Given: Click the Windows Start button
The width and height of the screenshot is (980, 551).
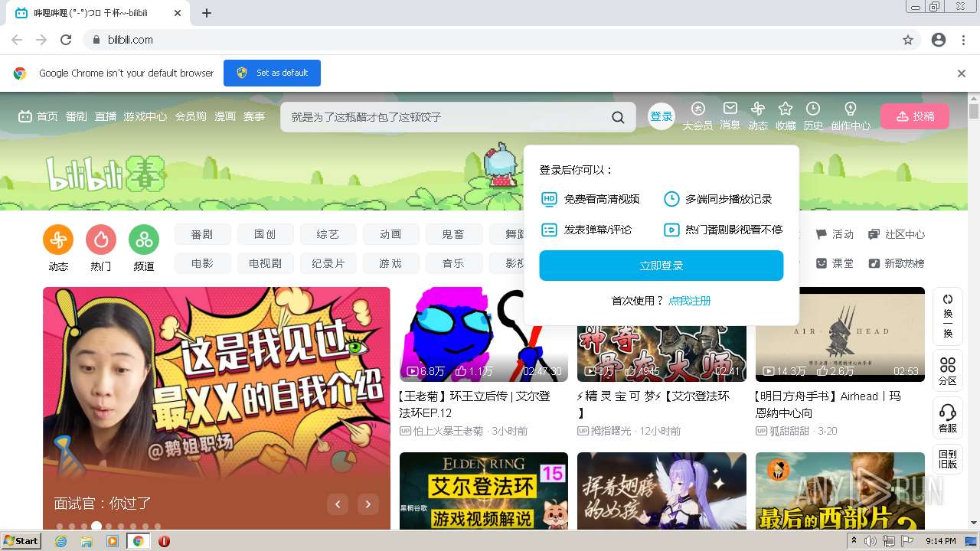Looking at the screenshot, I should [x=21, y=541].
